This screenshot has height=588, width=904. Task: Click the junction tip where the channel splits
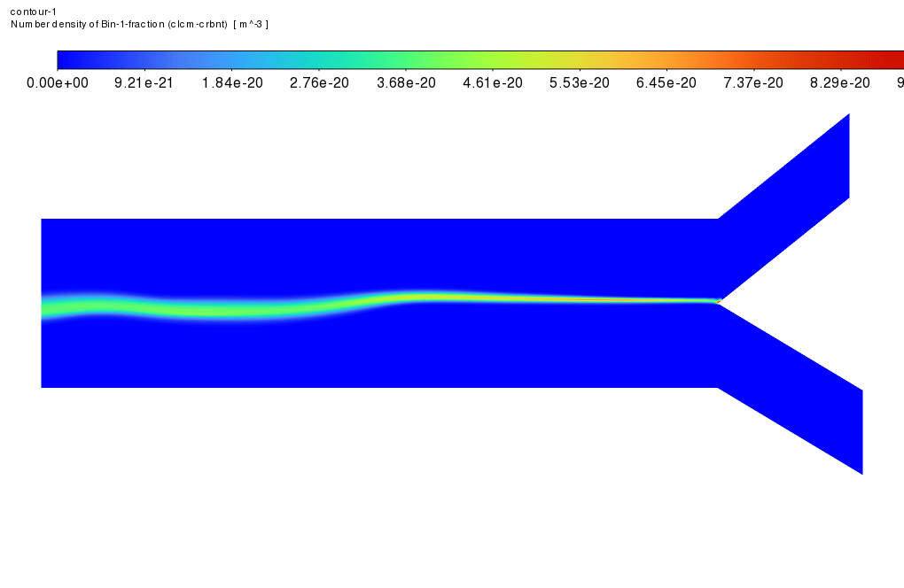pos(719,302)
